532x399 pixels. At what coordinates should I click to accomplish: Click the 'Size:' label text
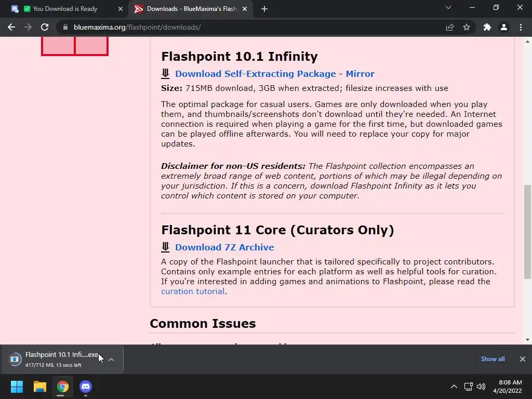[x=171, y=88]
